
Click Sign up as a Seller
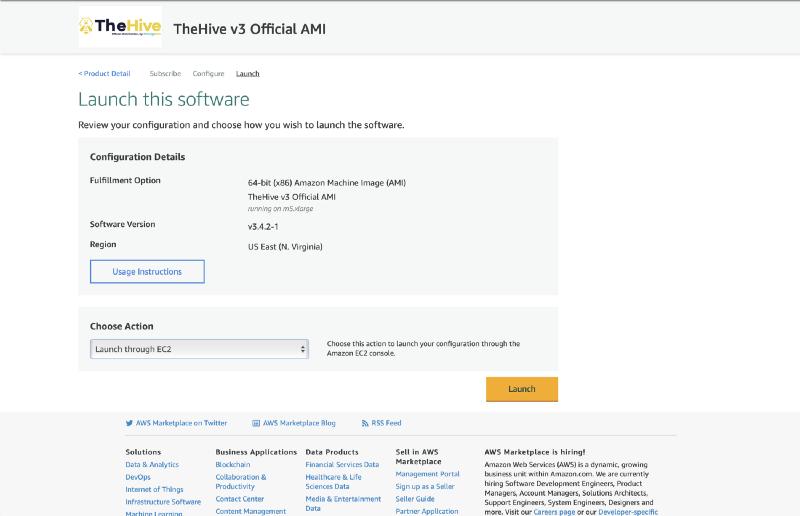point(425,487)
